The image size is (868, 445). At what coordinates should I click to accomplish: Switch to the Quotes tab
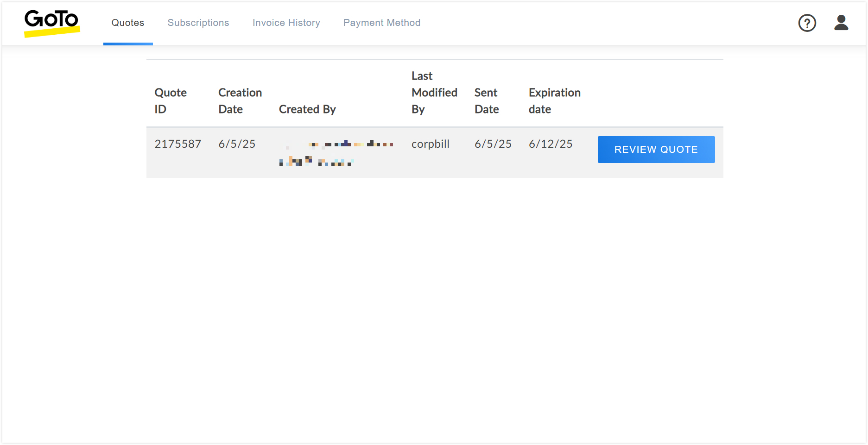click(x=128, y=23)
